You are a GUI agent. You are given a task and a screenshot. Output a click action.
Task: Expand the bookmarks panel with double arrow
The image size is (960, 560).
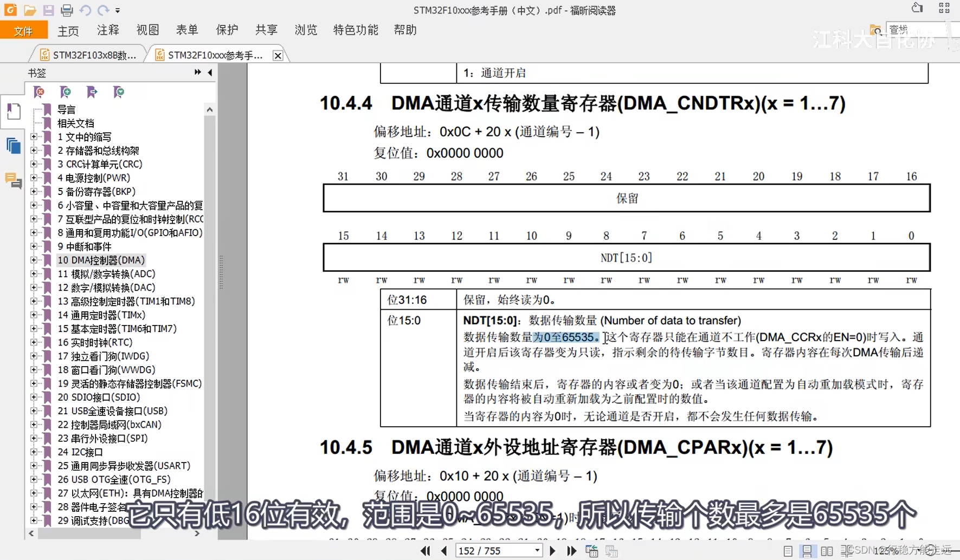[197, 72]
